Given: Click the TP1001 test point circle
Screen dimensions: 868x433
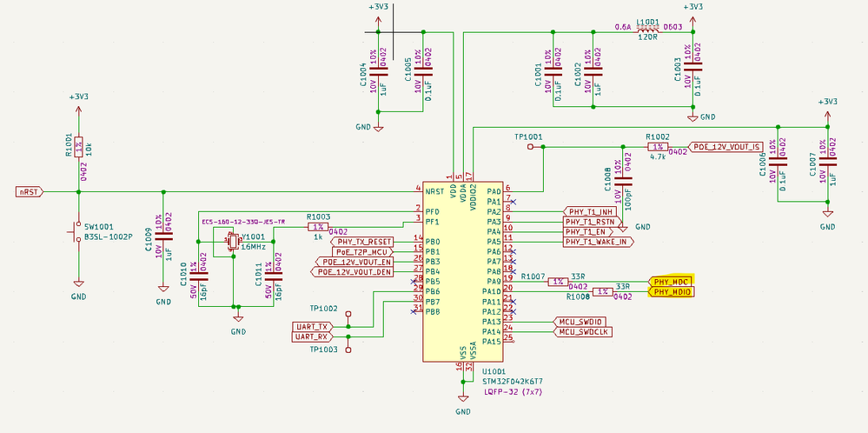Looking at the screenshot, I should pos(530,147).
